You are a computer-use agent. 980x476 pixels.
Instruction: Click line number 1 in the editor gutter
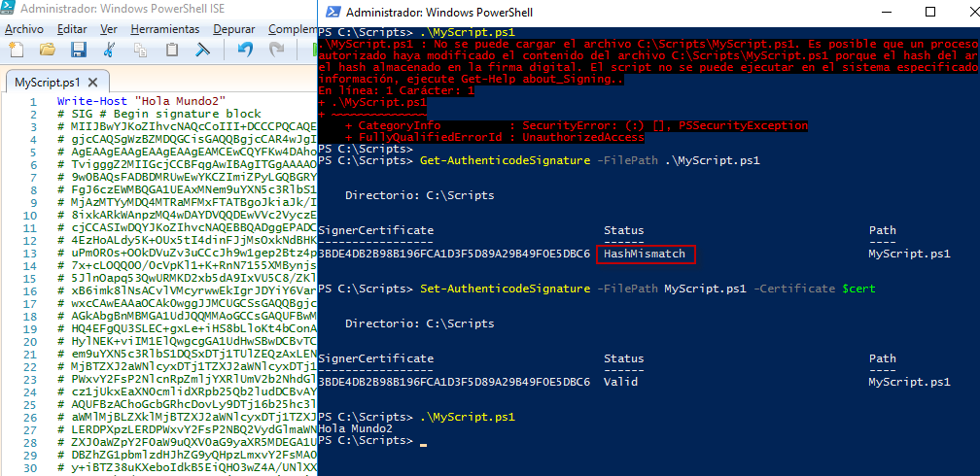34,101
